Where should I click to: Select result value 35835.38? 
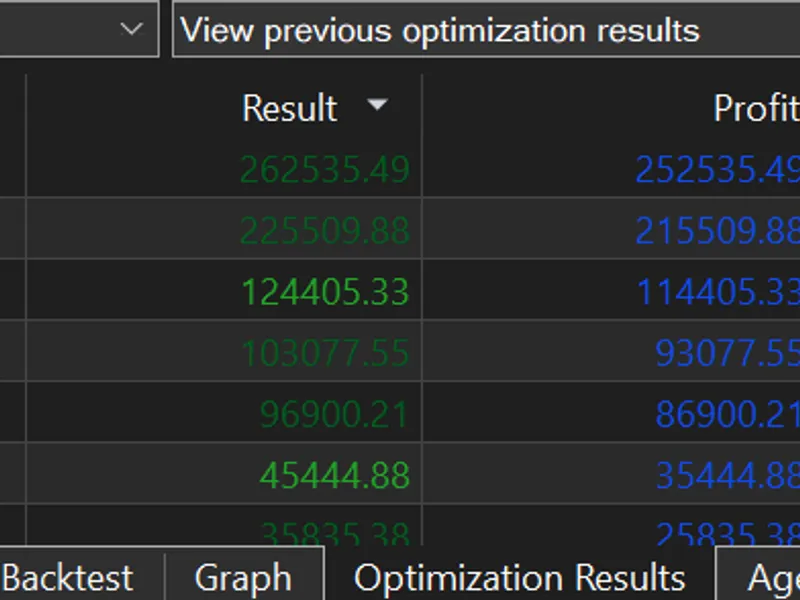(335, 534)
